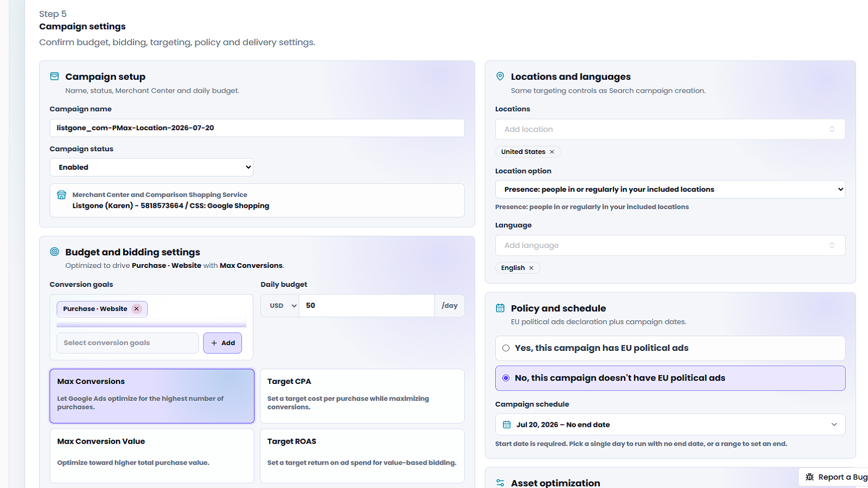
Task: Open the Location option dropdown
Action: (670, 189)
